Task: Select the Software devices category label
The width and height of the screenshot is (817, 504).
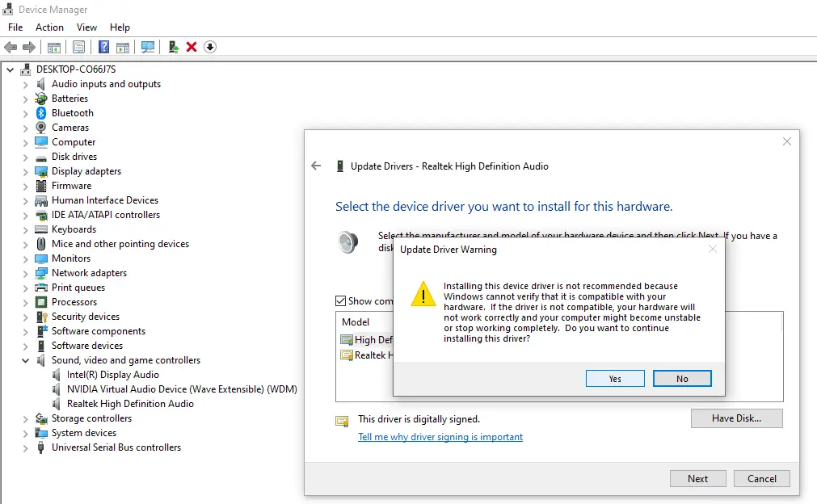Action: coord(87,346)
